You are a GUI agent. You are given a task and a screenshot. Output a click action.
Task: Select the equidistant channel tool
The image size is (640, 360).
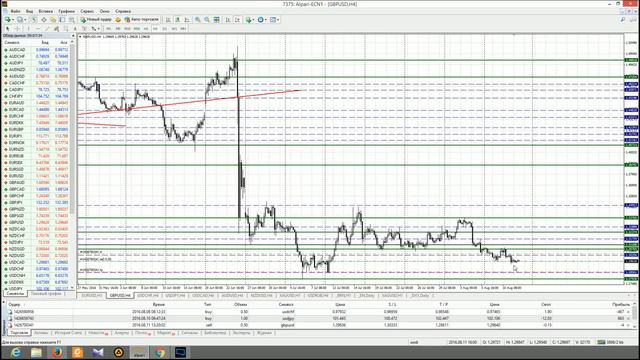coord(56,29)
